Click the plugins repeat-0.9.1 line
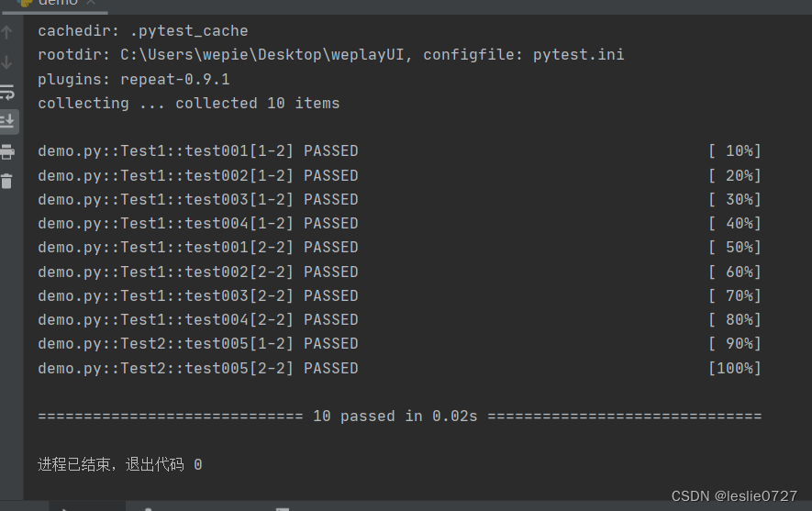 tap(134, 79)
